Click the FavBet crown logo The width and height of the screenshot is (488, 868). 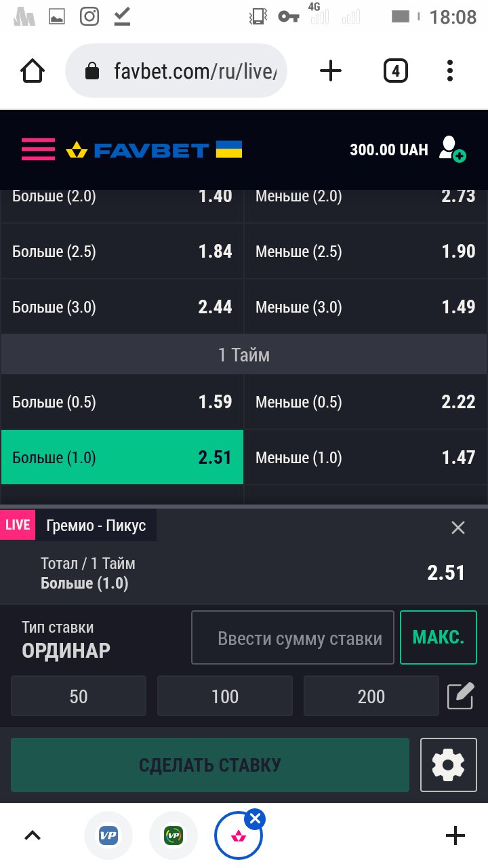pos(76,149)
